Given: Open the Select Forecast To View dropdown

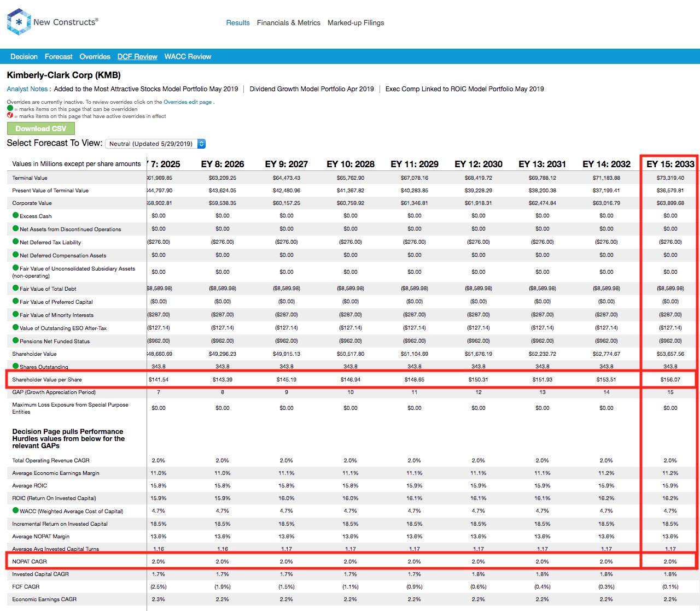Looking at the screenshot, I should (x=155, y=144).
